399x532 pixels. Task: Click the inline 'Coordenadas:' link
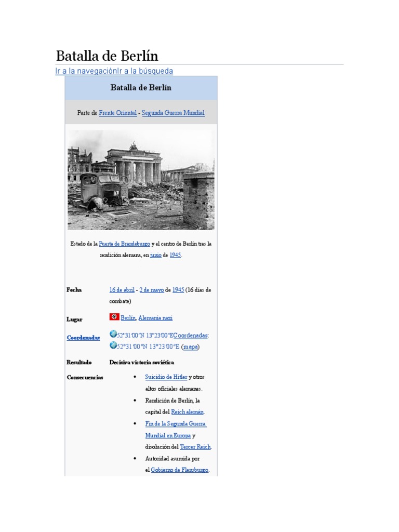[x=191, y=336]
